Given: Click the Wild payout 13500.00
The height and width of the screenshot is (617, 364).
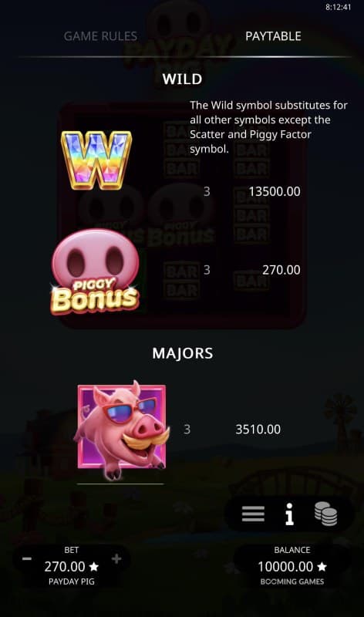Looking at the screenshot, I should click(x=275, y=191).
